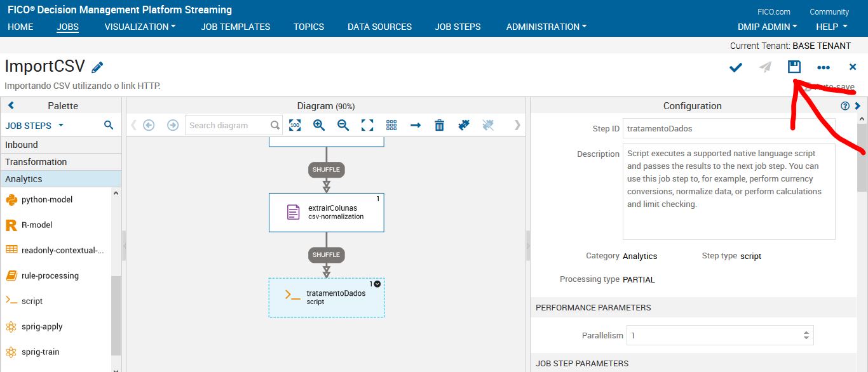Select the Transformation category in the palette
The height and width of the screenshot is (372, 868).
pyautogui.click(x=35, y=161)
